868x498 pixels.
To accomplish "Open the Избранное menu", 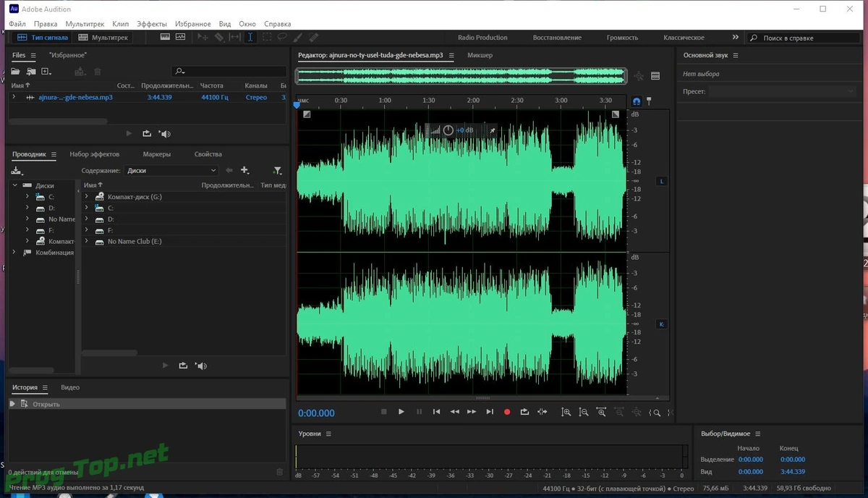I will (x=193, y=24).
